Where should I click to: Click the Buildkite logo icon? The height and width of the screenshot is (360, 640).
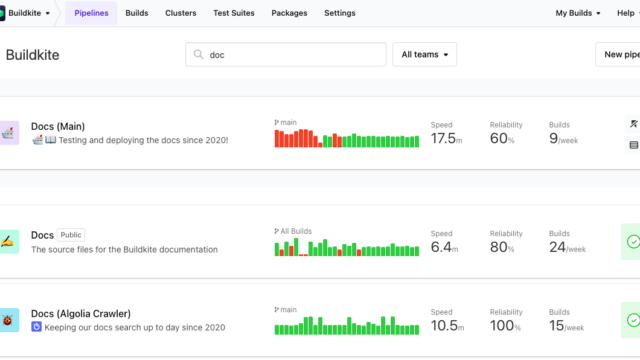(2, 13)
